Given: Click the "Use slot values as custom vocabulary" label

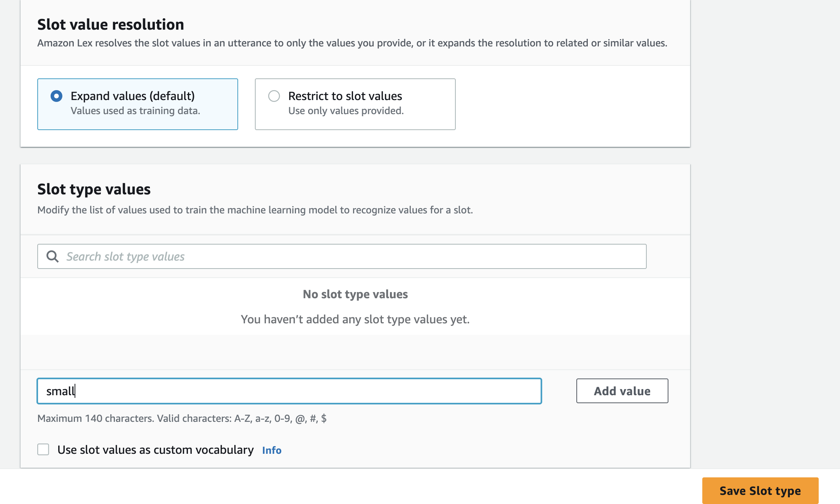Looking at the screenshot, I should coord(155,450).
